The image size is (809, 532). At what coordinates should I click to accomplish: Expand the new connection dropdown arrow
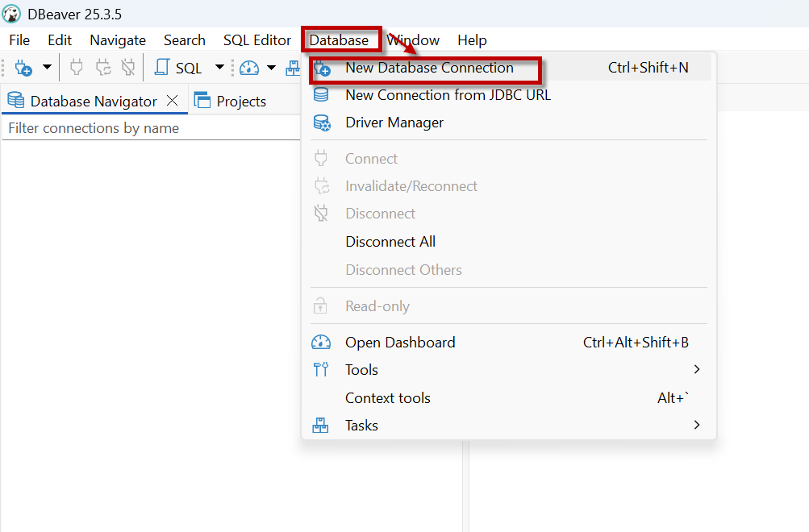click(x=47, y=69)
